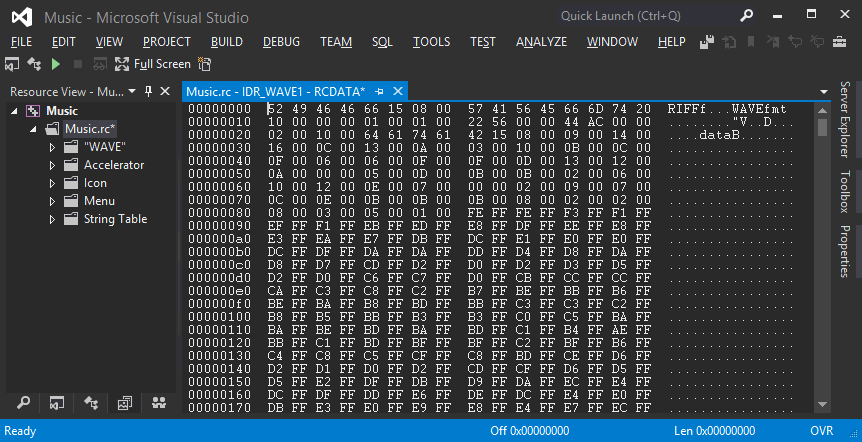Expand the Icon resource folder
862x442 pixels.
tap(52, 183)
